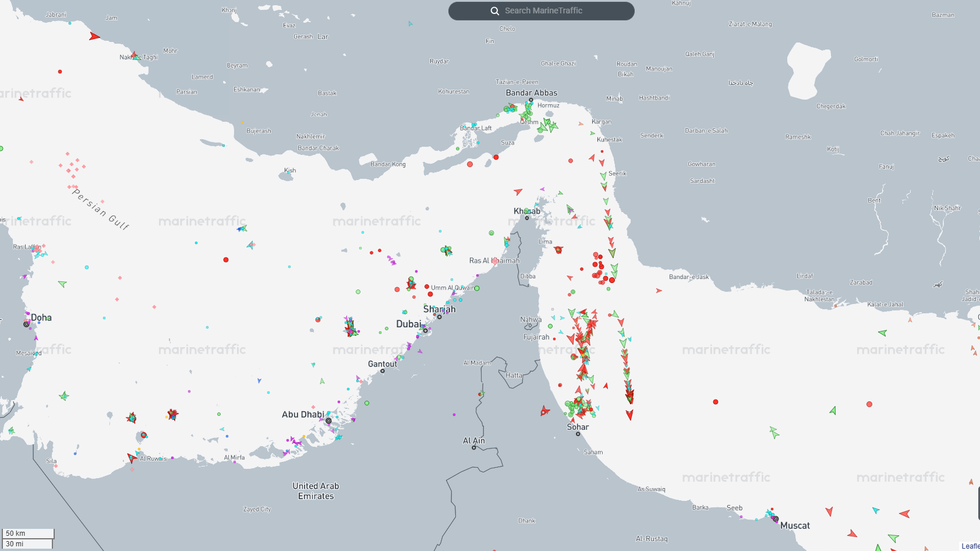
Task: Select green circle marker northeast of Abu Dhabi
Action: coord(367,403)
